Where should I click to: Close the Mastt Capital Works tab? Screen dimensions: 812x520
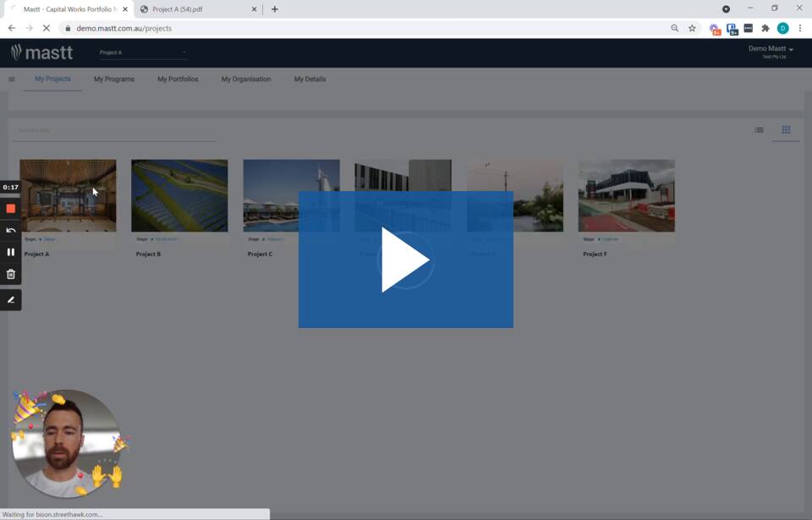tap(125, 9)
